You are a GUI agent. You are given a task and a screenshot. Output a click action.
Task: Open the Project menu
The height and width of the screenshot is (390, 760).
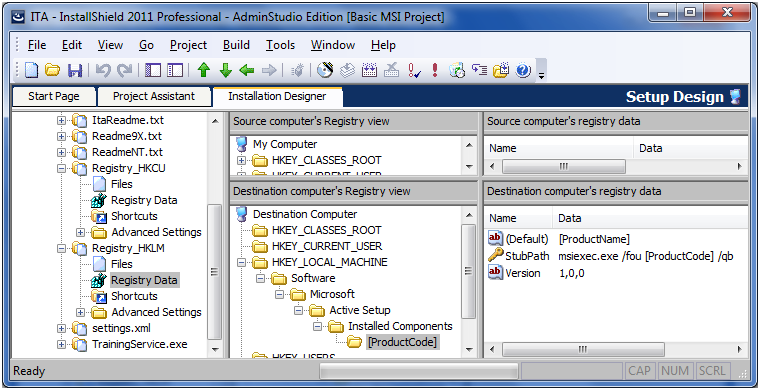click(188, 45)
